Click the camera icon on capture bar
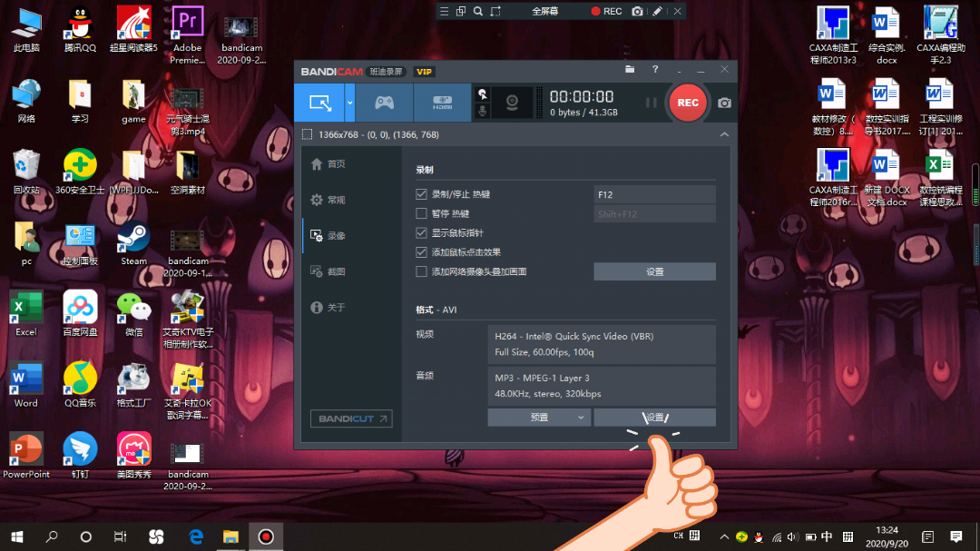 click(637, 11)
